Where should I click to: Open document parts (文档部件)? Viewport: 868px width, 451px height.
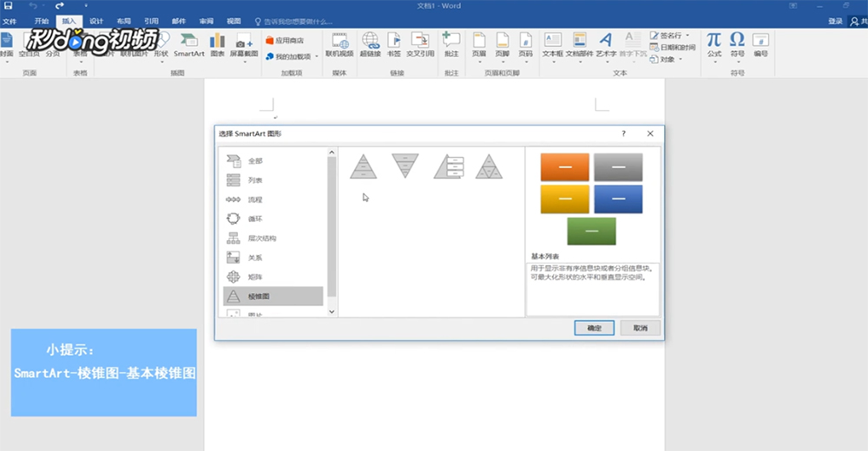(580, 47)
